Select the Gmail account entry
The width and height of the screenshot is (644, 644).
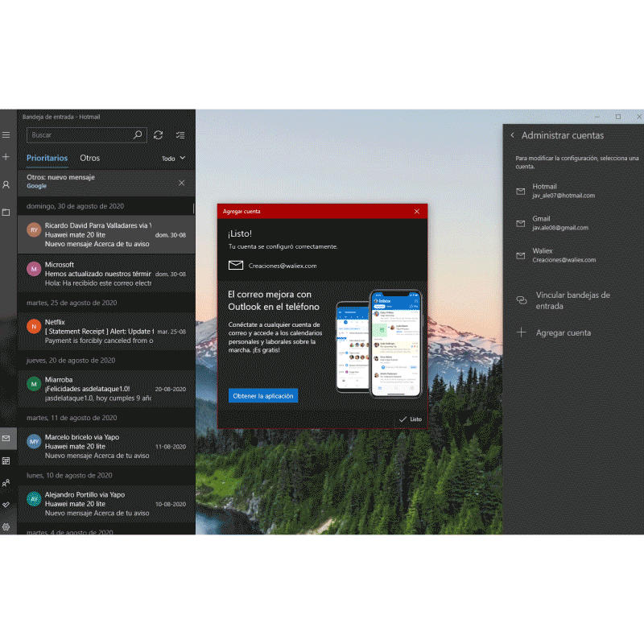point(563,223)
